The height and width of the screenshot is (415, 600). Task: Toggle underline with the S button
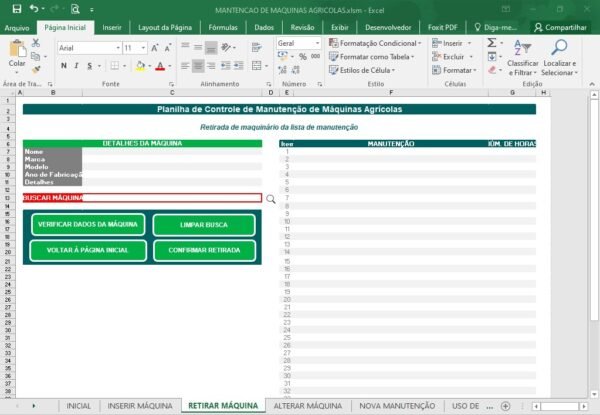coord(90,66)
